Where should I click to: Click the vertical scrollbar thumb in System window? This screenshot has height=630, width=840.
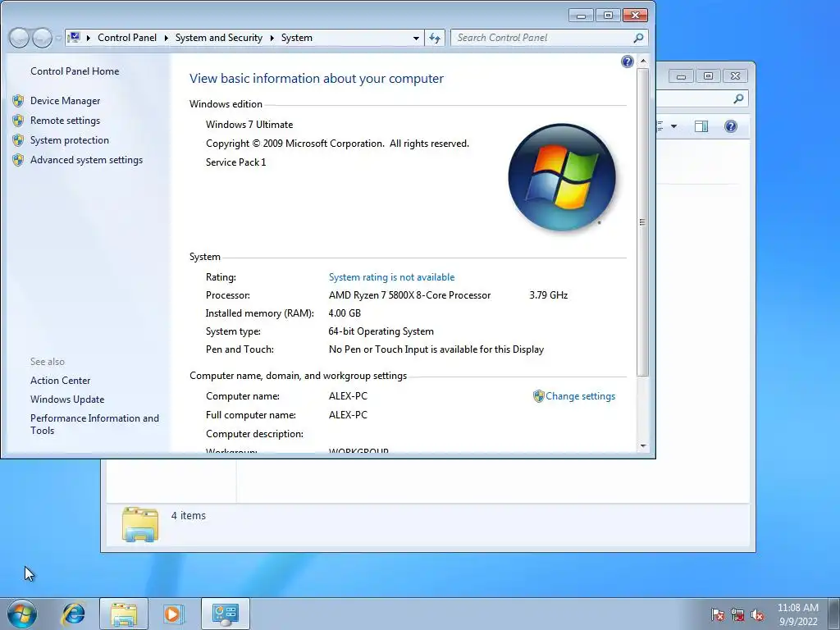(x=643, y=221)
